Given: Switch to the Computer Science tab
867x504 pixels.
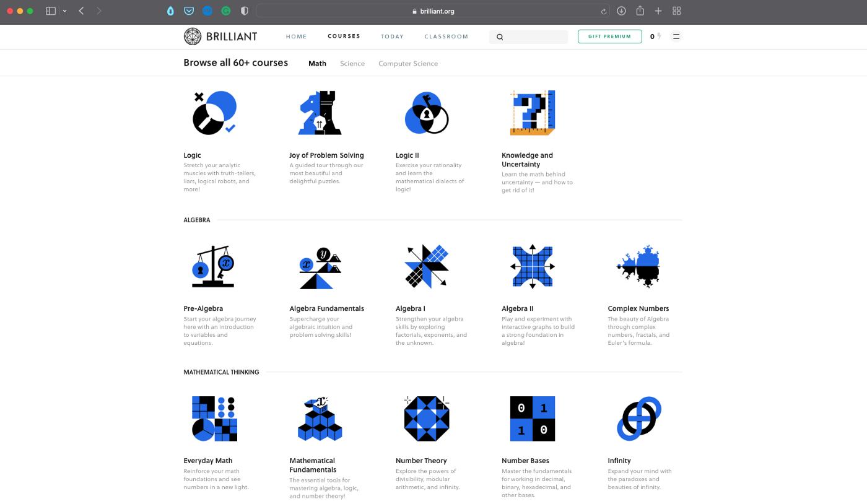Looking at the screenshot, I should 407,64.
